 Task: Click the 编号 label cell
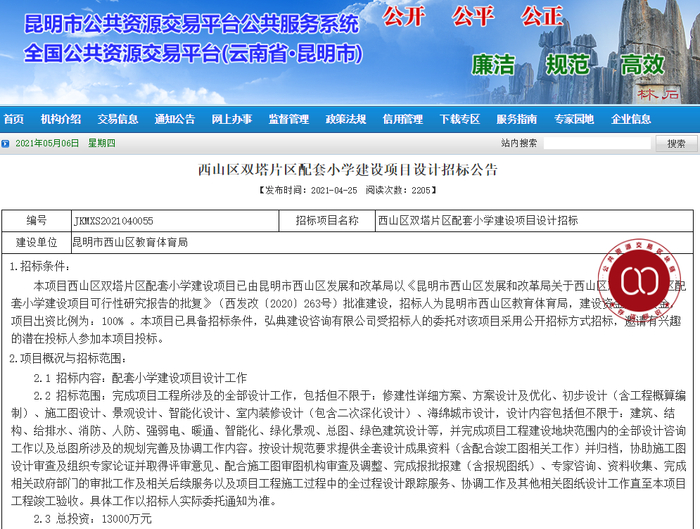pyautogui.click(x=37, y=221)
